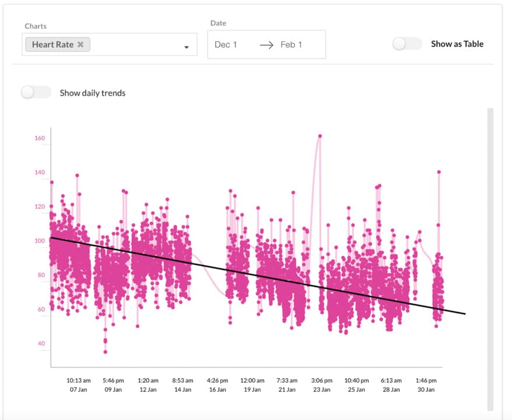Click the 40 y-axis value

tap(41, 344)
